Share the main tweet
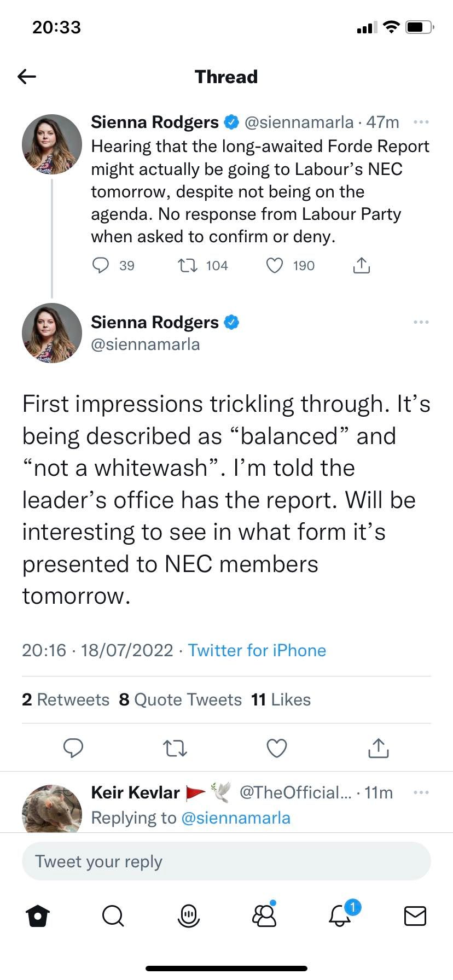Image resolution: width=453 pixels, height=980 pixels. pos(379,748)
